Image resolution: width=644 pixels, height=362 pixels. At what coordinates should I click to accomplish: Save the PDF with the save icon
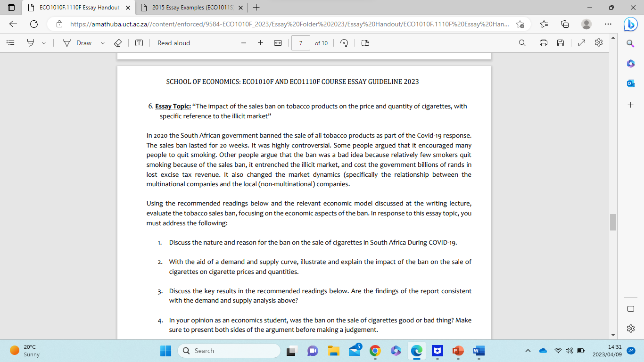tap(560, 43)
